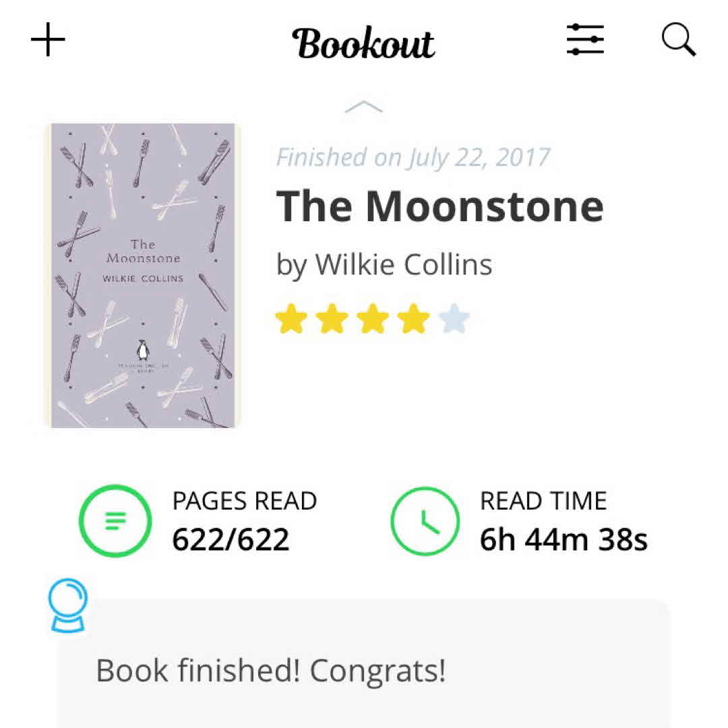Set rating to two stars
The width and height of the screenshot is (728, 728).
point(331,319)
